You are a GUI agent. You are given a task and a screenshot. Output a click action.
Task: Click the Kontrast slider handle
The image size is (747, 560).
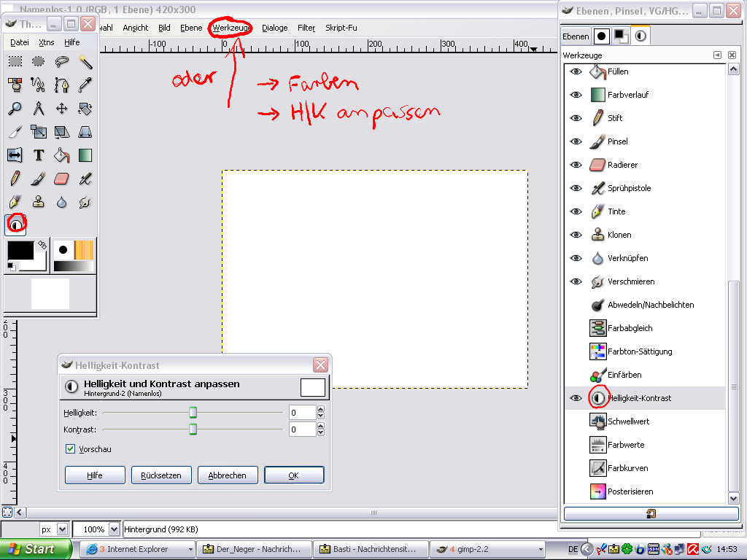193,429
